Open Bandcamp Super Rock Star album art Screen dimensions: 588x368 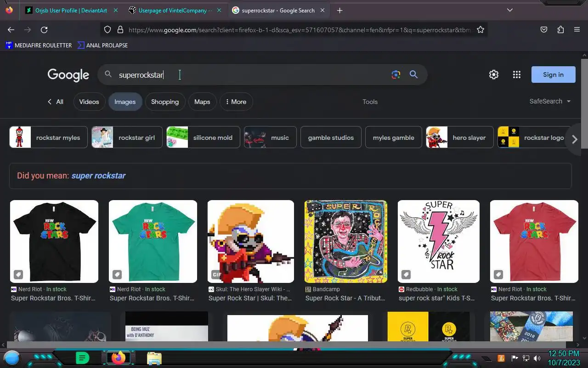tap(346, 241)
